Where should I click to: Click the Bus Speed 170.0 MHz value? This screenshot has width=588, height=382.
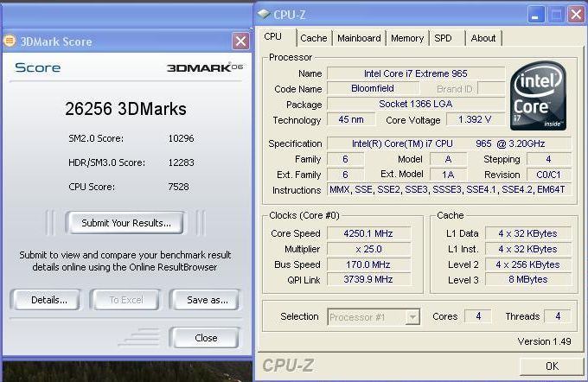click(368, 264)
